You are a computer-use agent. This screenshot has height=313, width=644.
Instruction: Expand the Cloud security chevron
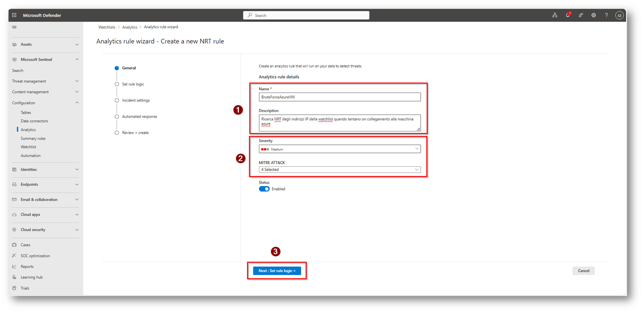pyautogui.click(x=77, y=230)
